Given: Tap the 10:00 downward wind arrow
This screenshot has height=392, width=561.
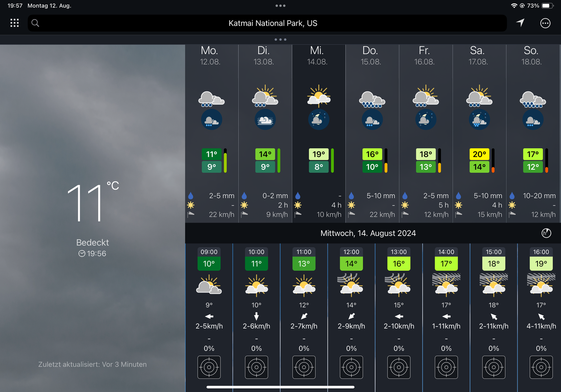Looking at the screenshot, I should click(x=256, y=316).
